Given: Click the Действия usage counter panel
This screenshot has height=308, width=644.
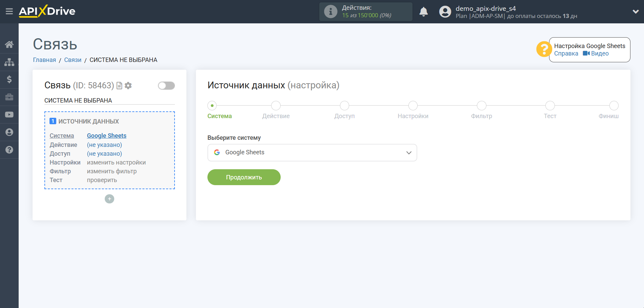Looking at the screenshot, I should point(365,11).
